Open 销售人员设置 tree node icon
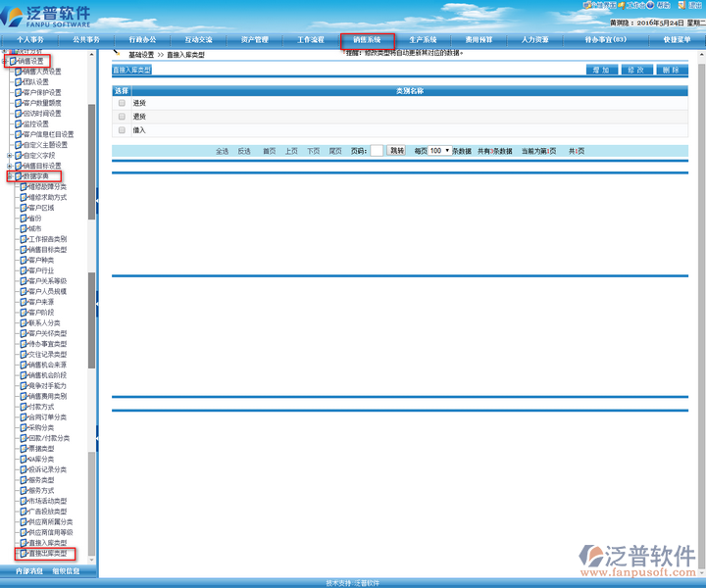The width and height of the screenshot is (706, 588). [x=19, y=72]
